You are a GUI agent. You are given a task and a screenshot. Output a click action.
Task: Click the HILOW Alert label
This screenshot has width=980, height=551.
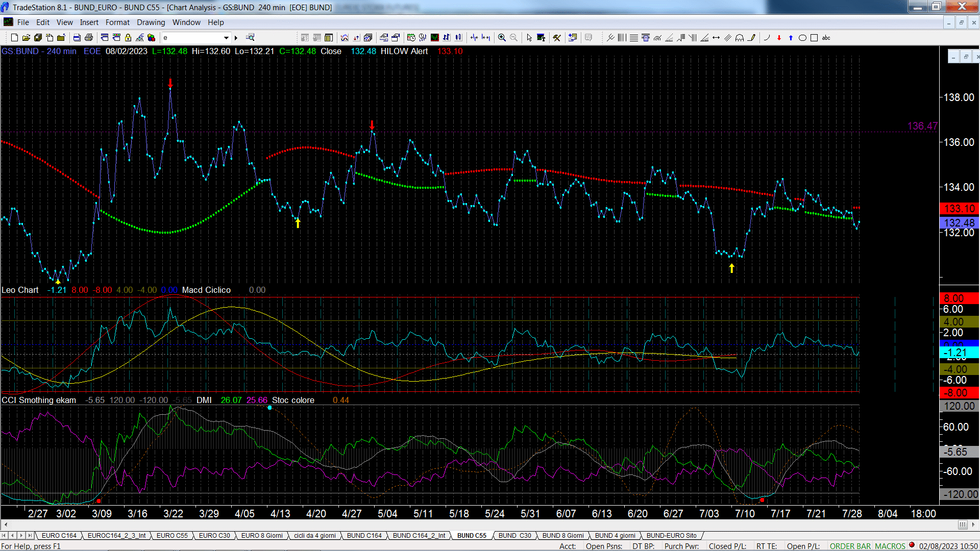pyautogui.click(x=404, y=51)
